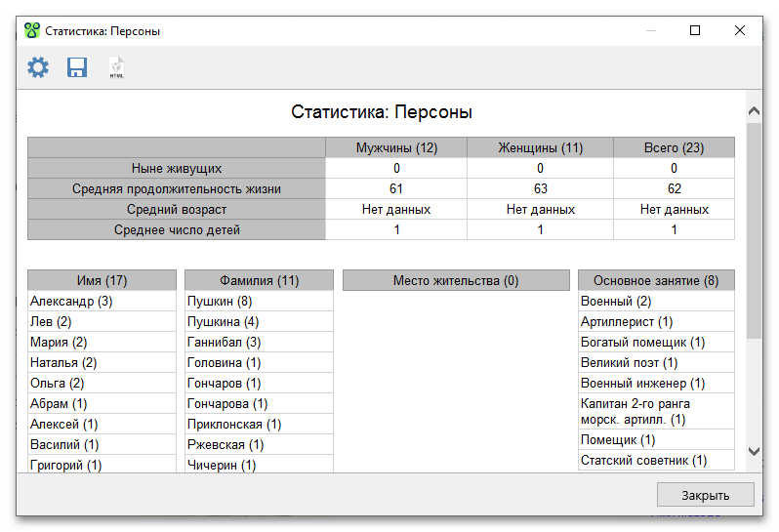779x532 pixels.
Task: Click Нет данных in the Женщины column
Action: 541,210
